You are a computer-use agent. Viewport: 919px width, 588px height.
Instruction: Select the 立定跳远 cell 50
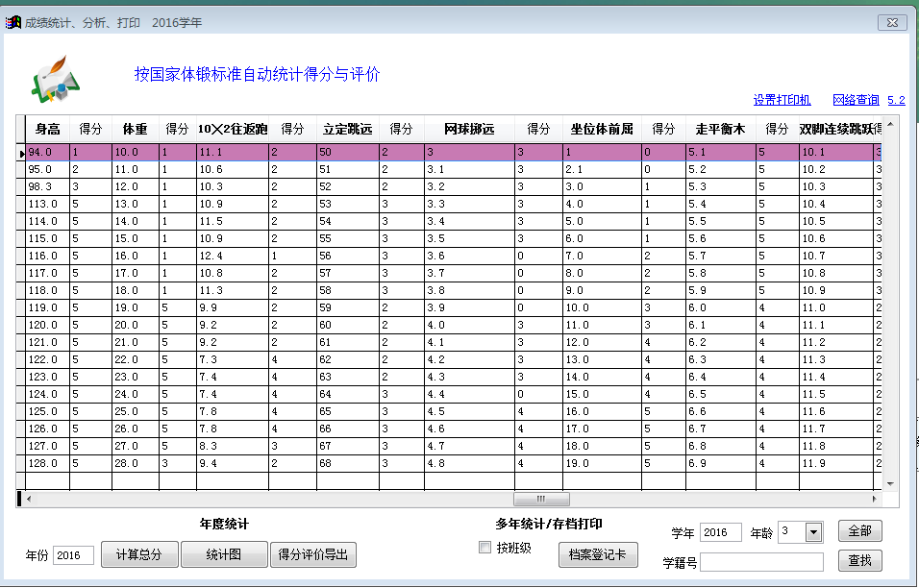click(348, 152)
